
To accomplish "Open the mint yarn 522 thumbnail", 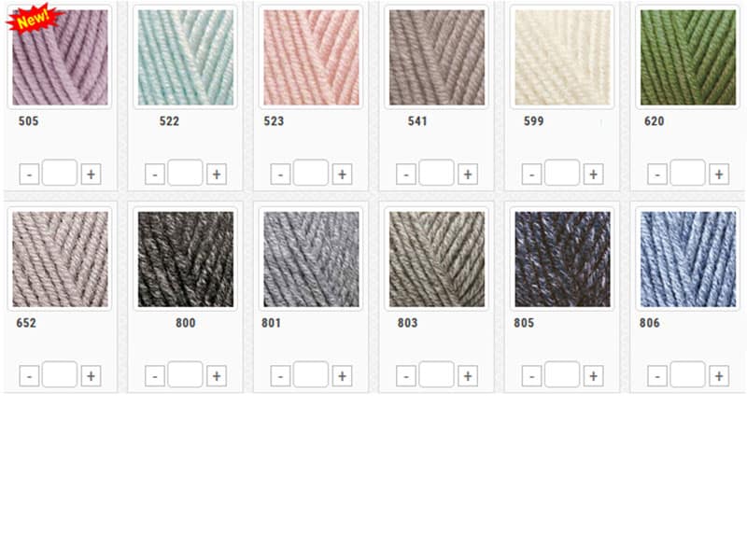I will pos(186,57).
